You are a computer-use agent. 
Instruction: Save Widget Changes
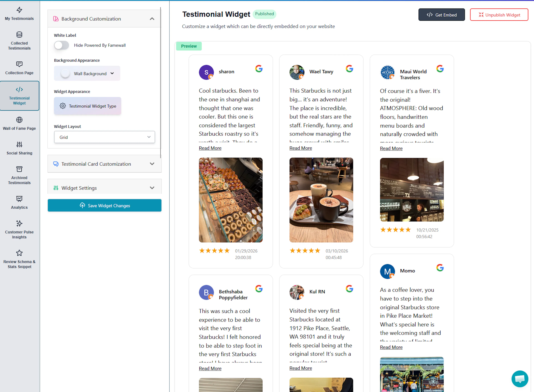pos(104,205)
